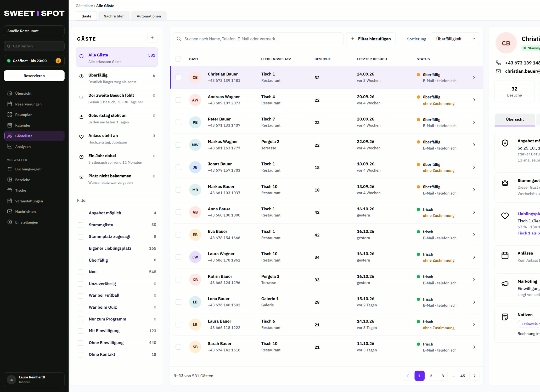The width and height of the screenshot is (540, 392).
Task: Click the Geburtstag steht an cake icon
Action: coord(81,117)
